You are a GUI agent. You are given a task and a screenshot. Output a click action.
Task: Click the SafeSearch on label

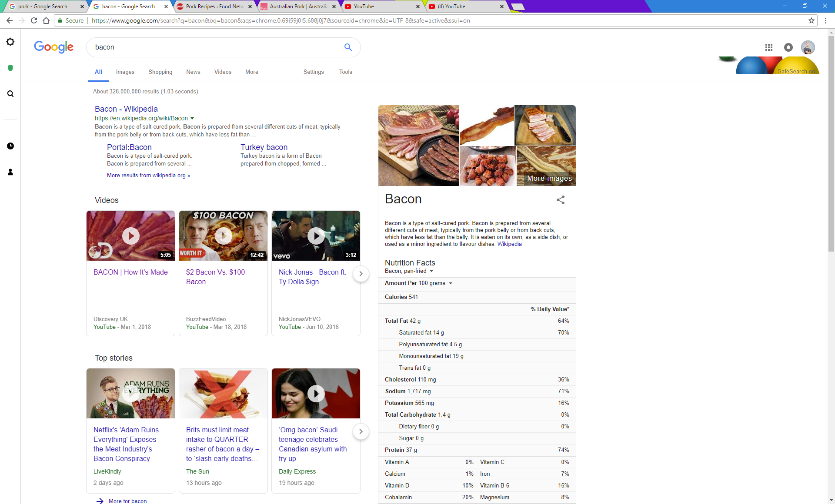point(796,71)
